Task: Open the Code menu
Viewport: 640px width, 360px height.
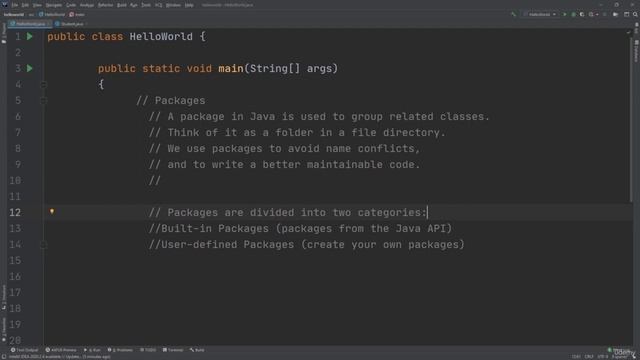Action: coord(71,5)
